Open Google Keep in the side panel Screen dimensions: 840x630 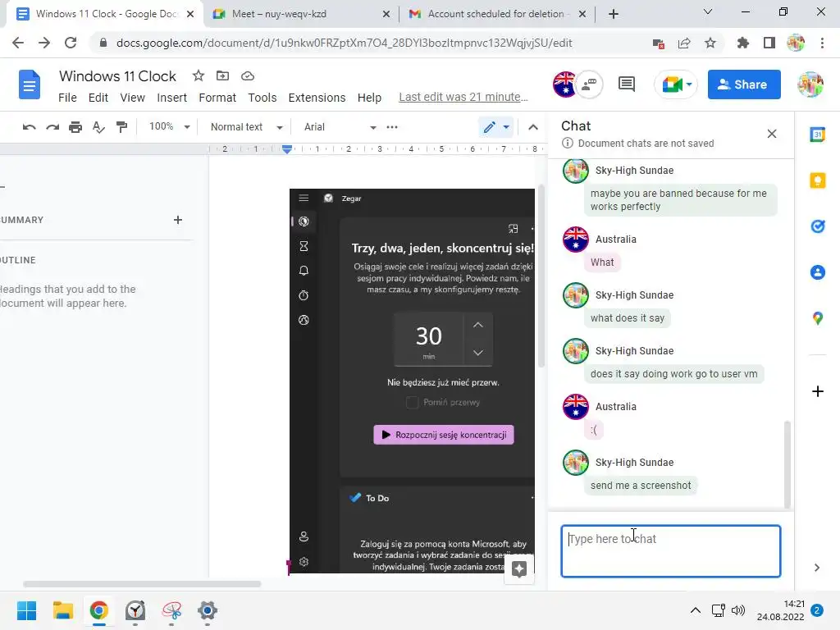pyautogui.click(x=818, y=180)
